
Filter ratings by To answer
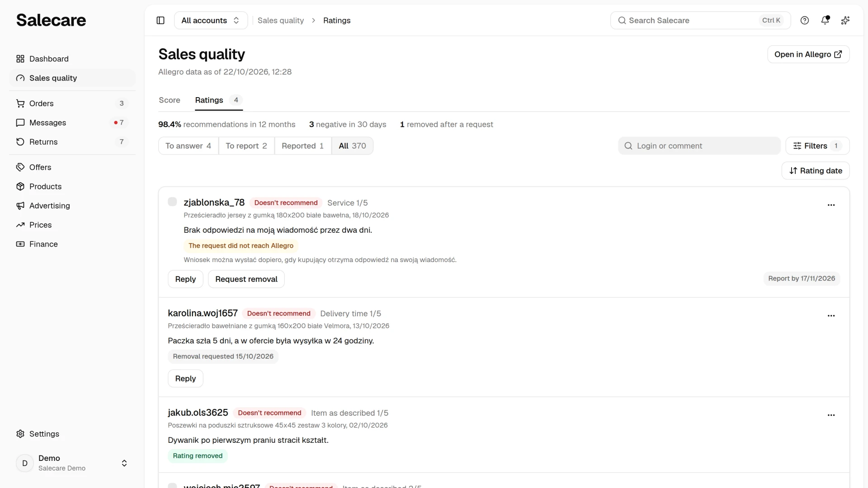click(189, 146)
